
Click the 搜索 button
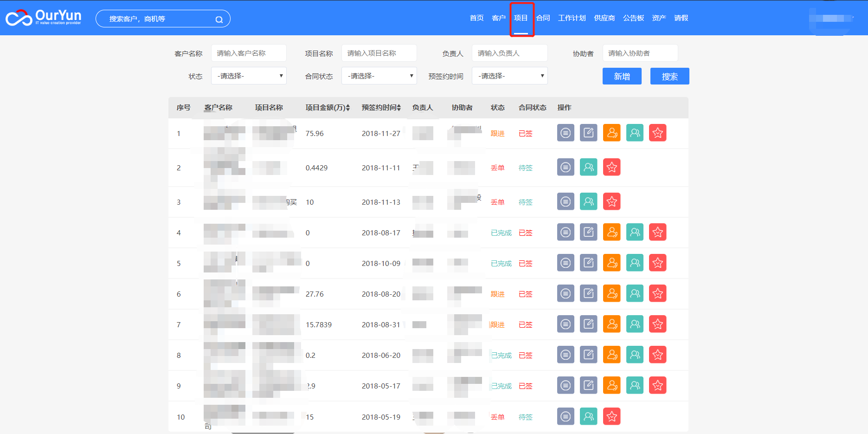pos(670,76)
